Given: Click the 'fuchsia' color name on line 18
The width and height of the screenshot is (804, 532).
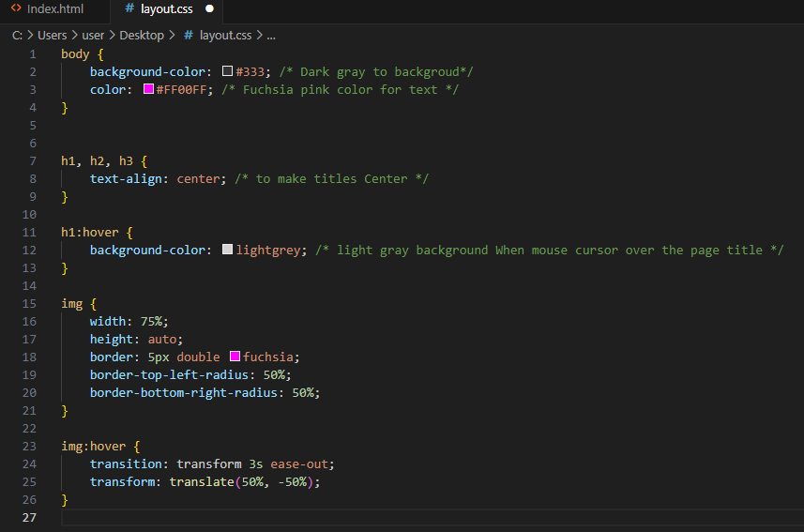Looking at the screenshot, I should tap(268, 357).
